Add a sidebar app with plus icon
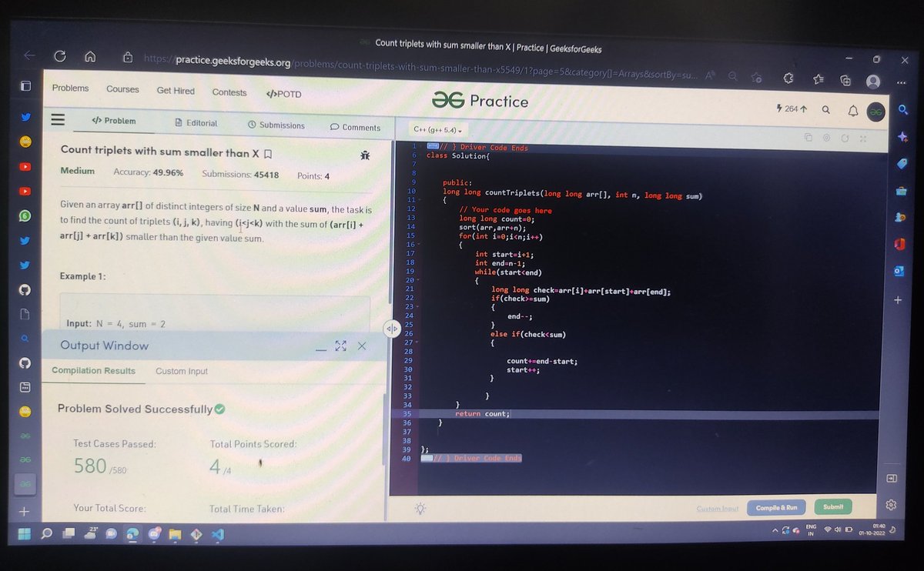924x571 pixels. point(897,300)
